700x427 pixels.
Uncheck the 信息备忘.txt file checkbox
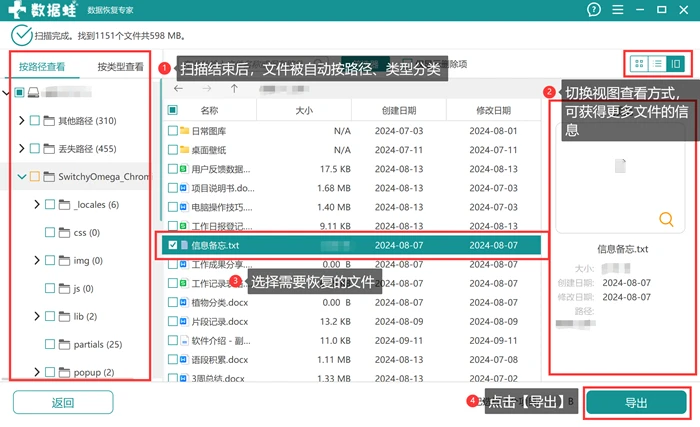pyautogui.click(x=173, y=245)
